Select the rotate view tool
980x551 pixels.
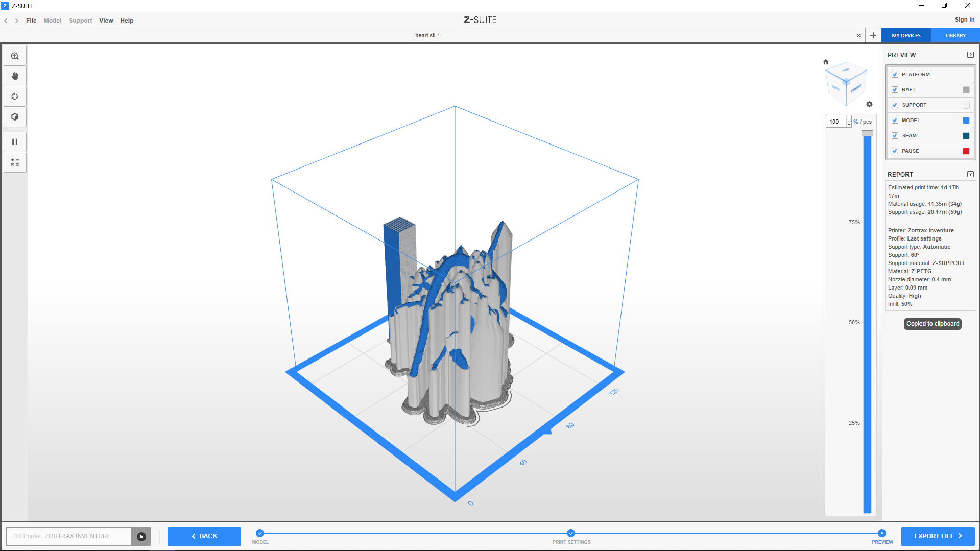coord(15,97)
